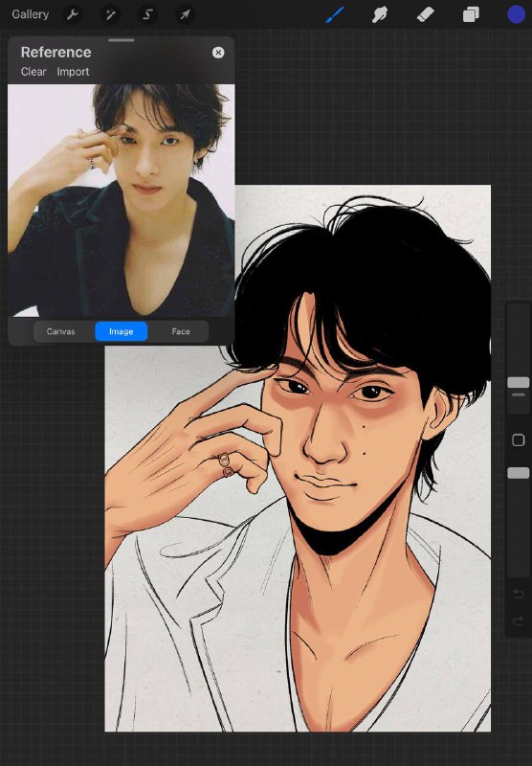Click the brush size slider handle
Image resolution: width=532 pixels, height=766 pixels.
coord(519,382)
